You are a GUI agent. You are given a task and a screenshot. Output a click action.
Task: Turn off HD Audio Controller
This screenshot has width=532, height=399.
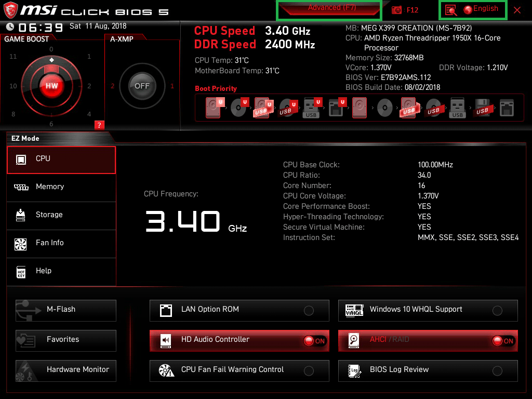pos(239,340)
